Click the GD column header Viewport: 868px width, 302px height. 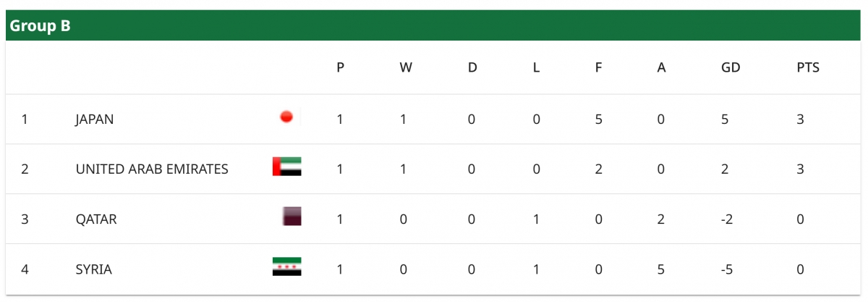731,68
